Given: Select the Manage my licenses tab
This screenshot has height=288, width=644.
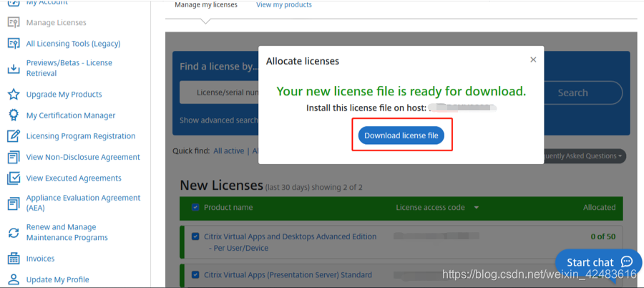Looking at the screenshot, I should pos(206,5).
